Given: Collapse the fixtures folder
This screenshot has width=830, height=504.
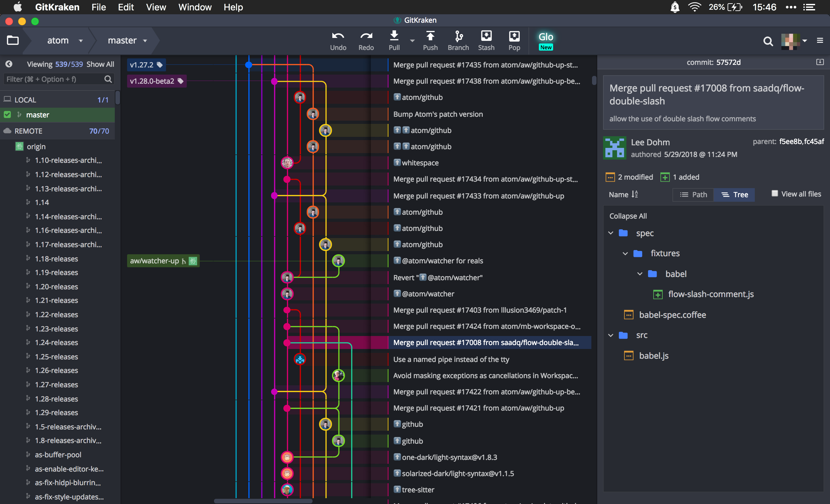Looking at the screenshot, I should pos(625,253).
